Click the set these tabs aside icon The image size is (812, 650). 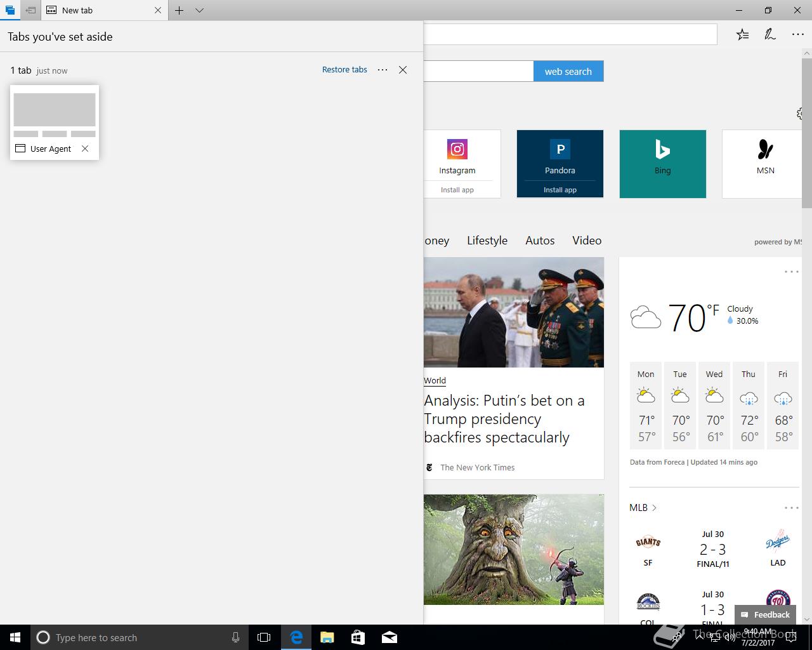(x=30, y=10)
